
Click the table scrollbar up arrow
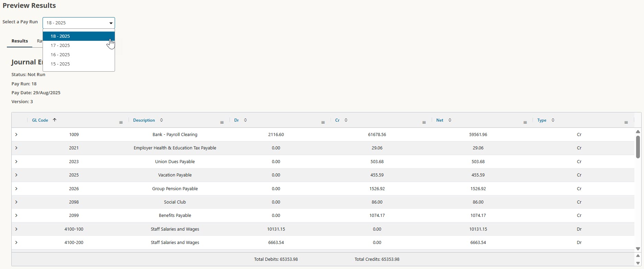coord(638,132)
